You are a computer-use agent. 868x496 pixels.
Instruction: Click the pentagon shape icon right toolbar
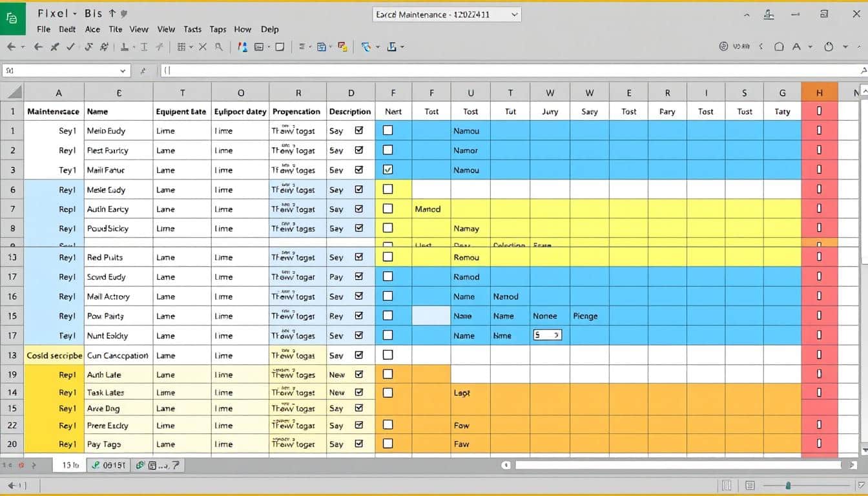(x=779, y=47)
